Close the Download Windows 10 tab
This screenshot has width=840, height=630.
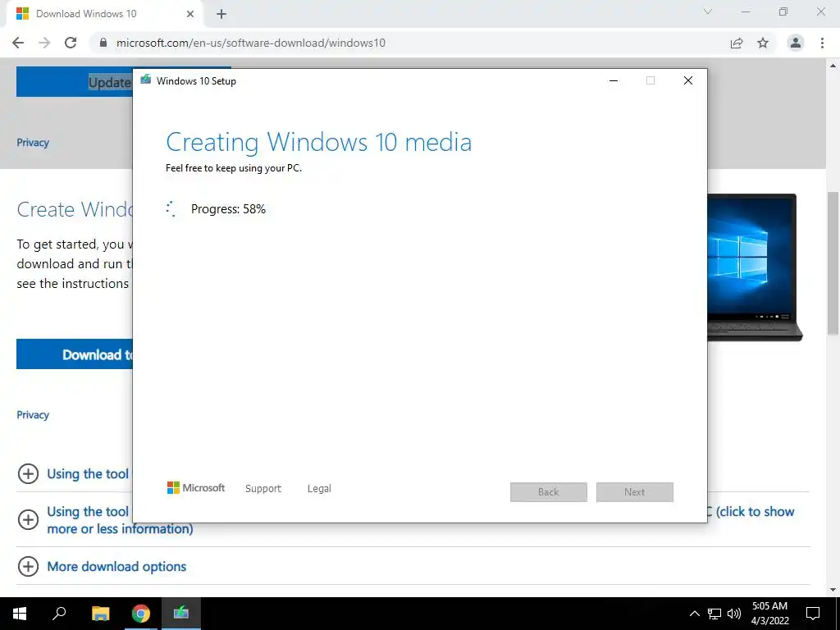pyautogui.click(x=190, y=14)
